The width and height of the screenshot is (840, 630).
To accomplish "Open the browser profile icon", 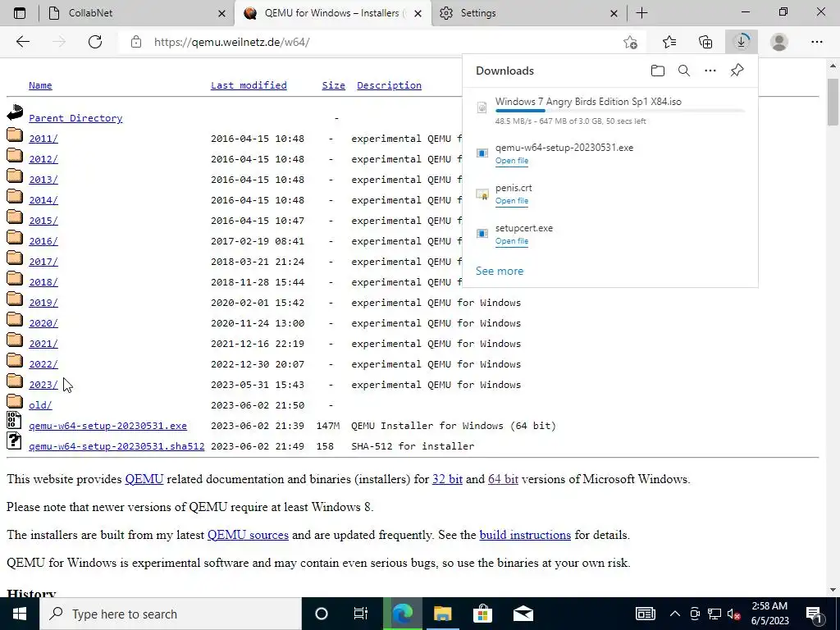I will 779,42.
